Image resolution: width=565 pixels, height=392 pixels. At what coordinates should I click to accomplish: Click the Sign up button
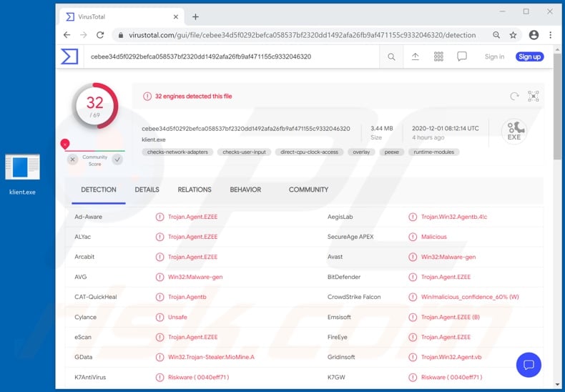[529, 57]
